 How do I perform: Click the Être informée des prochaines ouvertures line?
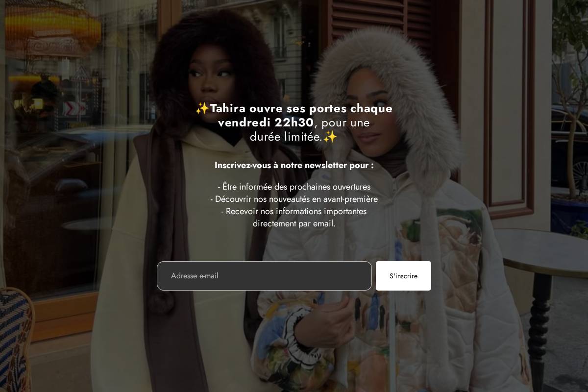click(x=294, y=187)
